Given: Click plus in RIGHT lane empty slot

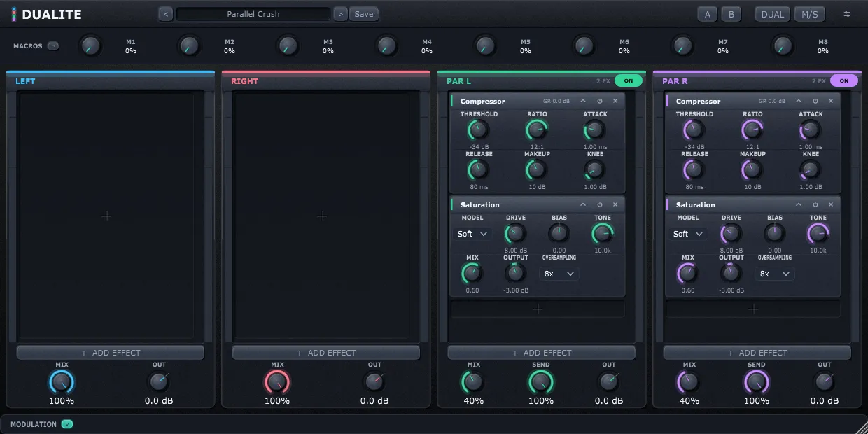Looking at the screenshot, I should pyautogui.click(x=322, y=216).
